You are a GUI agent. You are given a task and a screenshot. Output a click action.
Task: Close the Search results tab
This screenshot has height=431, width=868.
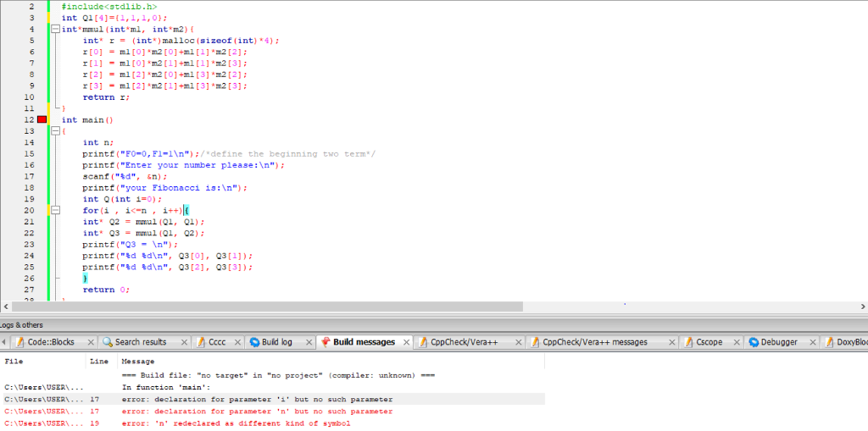(x=183, y=342)
